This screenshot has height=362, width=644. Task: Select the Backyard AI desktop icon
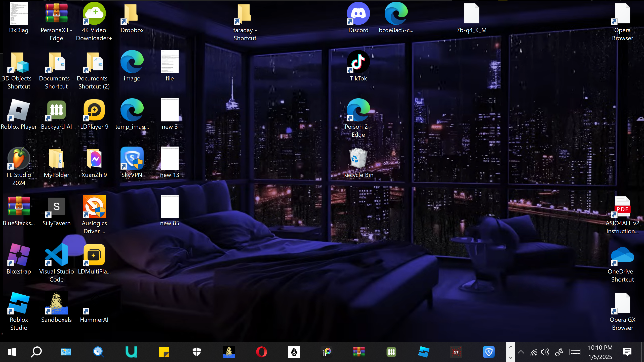tap(56, 110)
